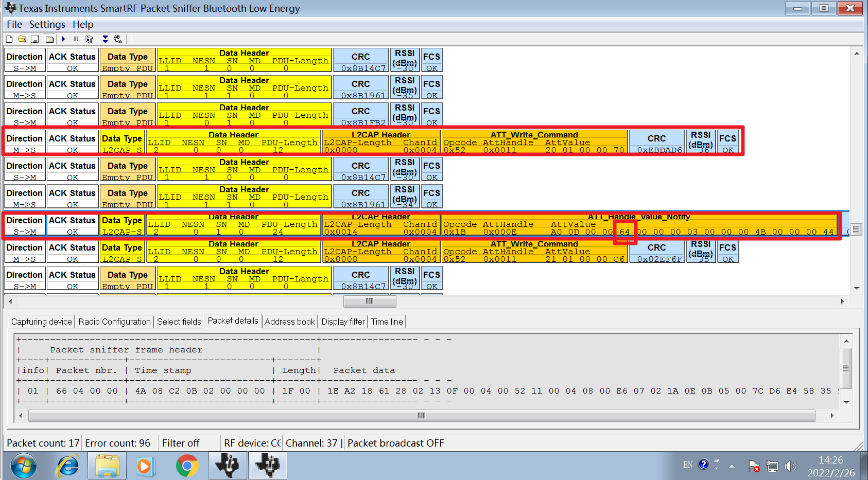Click the packet list's vertical scrollbar thumb
Viewport: 868px width, 480px height.
(x=857, y=229)
